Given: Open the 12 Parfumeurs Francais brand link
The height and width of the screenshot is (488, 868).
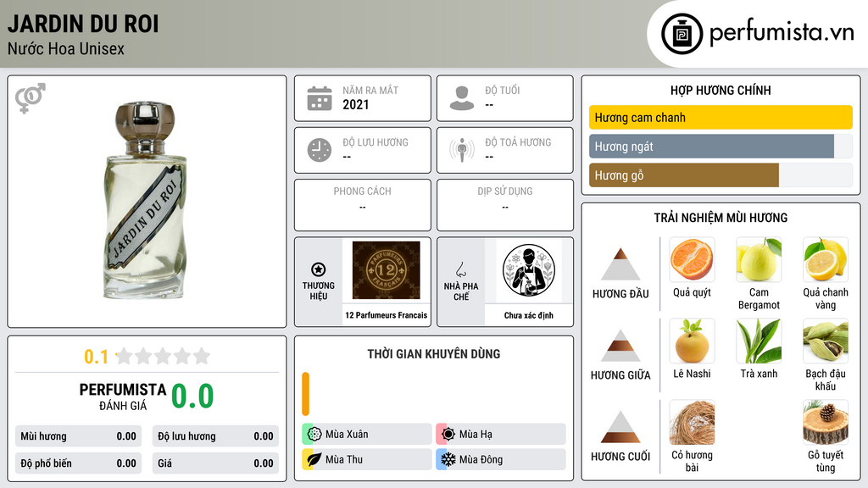Looking at the screenshot, I should tap(387, 315).
